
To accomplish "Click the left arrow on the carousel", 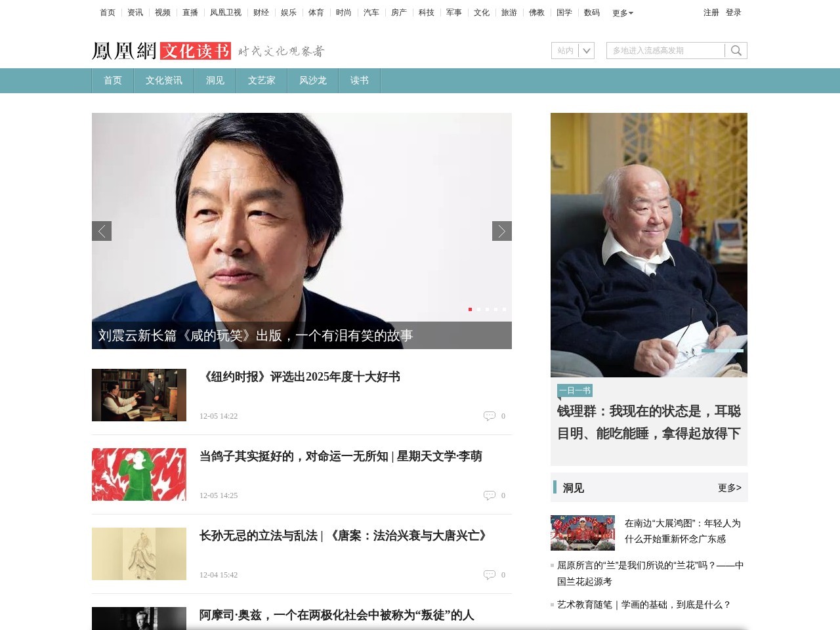I will (102, 231).
